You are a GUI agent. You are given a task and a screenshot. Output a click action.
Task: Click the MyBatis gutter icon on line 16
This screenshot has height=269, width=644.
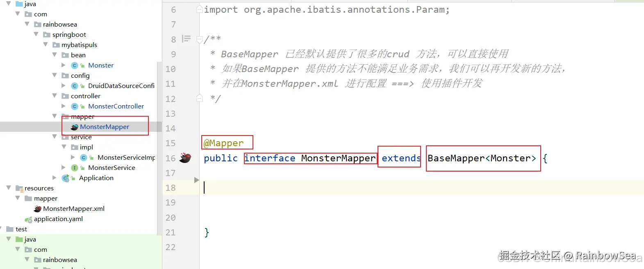185,158
